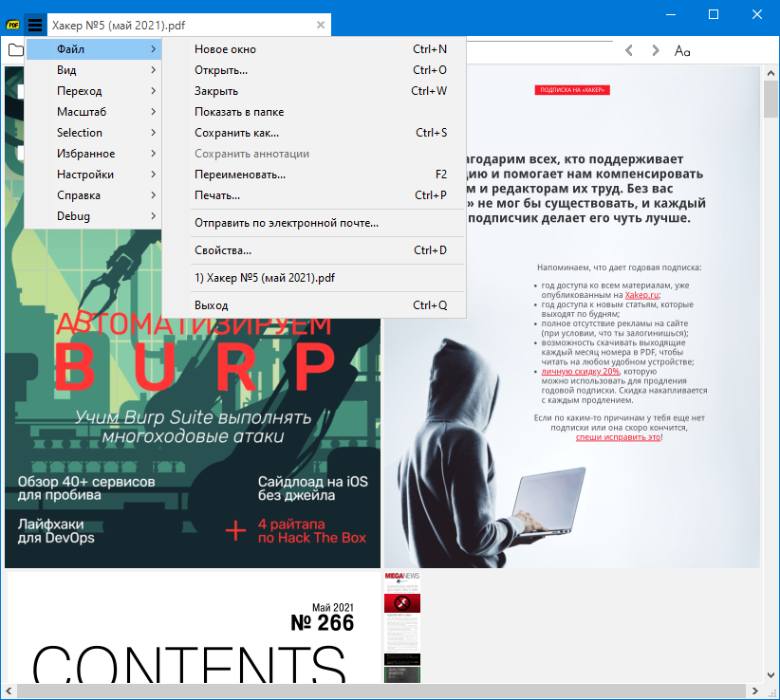The height and width of the screenshot is (700, 780).
Task: Click the open folder toolbar icon
Action: pyautogui.click(x=15, y=50)
